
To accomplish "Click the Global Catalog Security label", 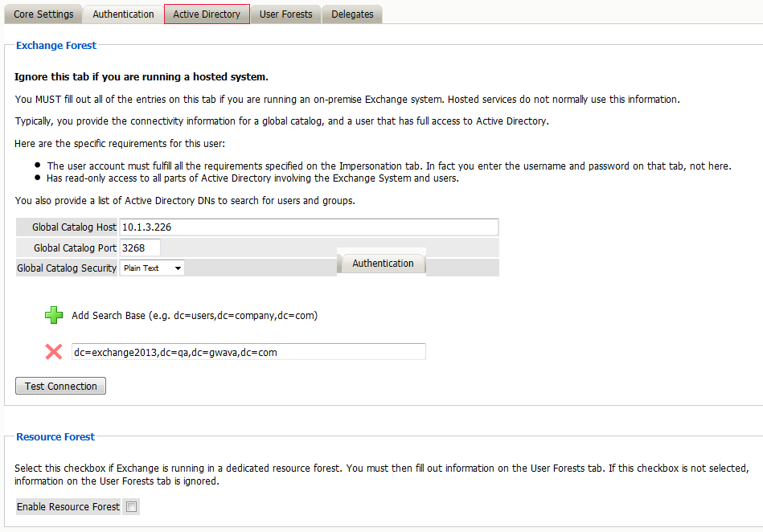I will [67, 268].
